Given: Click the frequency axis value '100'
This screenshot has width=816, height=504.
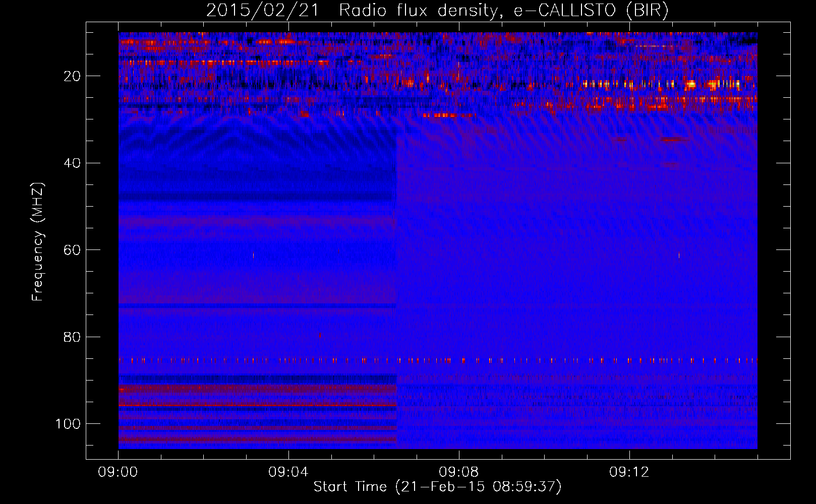Looking at the screenshot, I should (x=68, y=424).
